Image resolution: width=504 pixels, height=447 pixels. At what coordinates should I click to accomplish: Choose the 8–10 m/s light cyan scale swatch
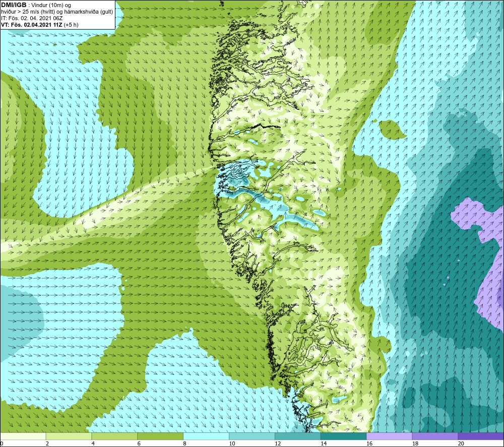coord(206,436)
